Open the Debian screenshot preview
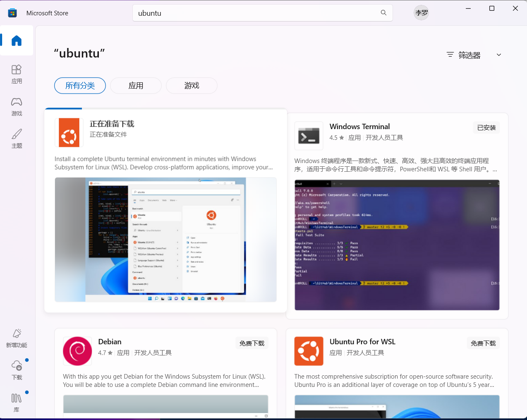Viewport: 527px width, 420px height. click(x=165, y=406)
